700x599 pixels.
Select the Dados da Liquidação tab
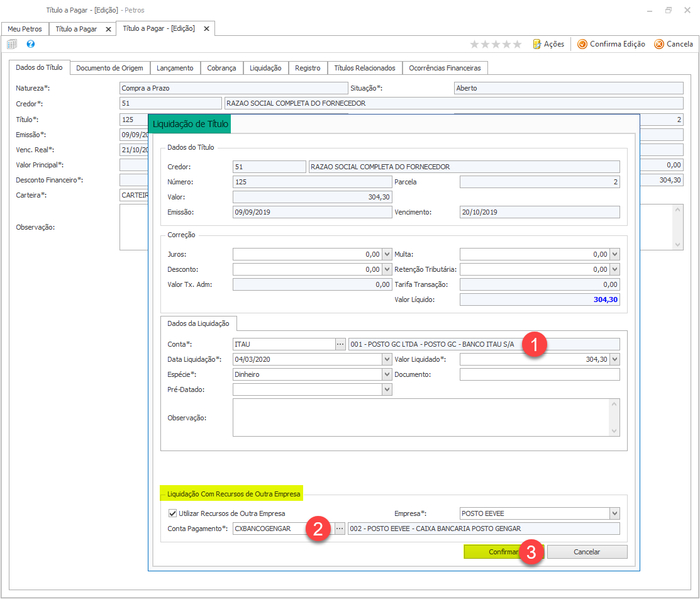click(198, 323)
